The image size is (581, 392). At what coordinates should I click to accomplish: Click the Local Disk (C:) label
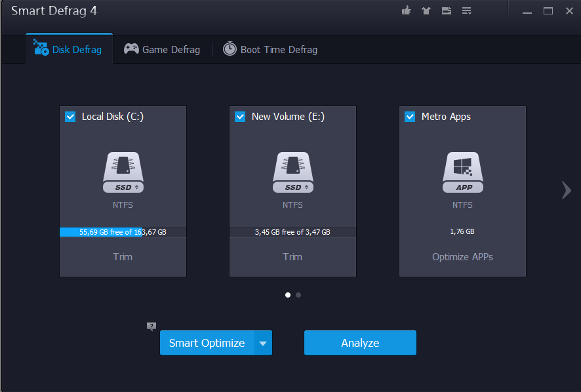point(113,117)
